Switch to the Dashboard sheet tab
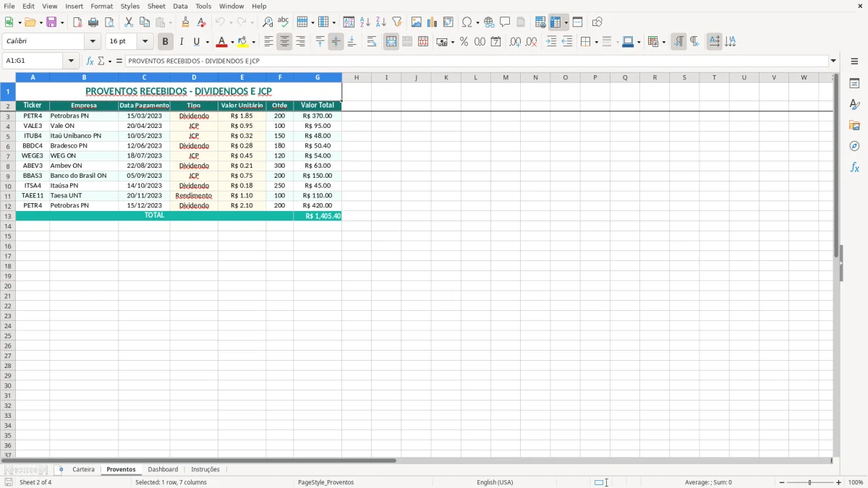 (163, 469)
